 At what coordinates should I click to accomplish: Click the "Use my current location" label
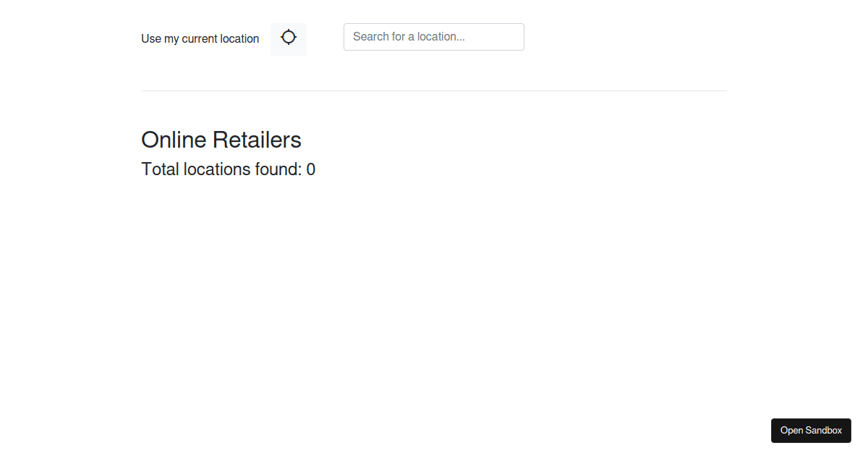[x=200, y=39]
